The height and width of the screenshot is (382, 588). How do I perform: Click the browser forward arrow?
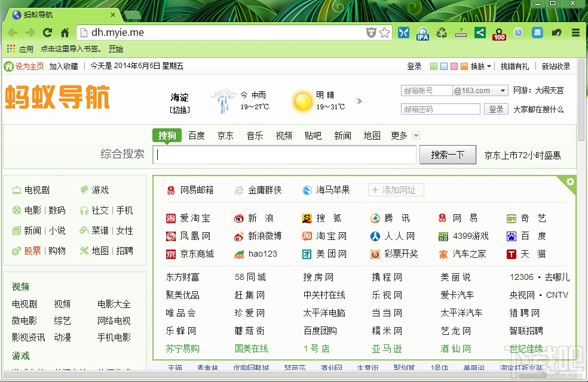point(30,33)
